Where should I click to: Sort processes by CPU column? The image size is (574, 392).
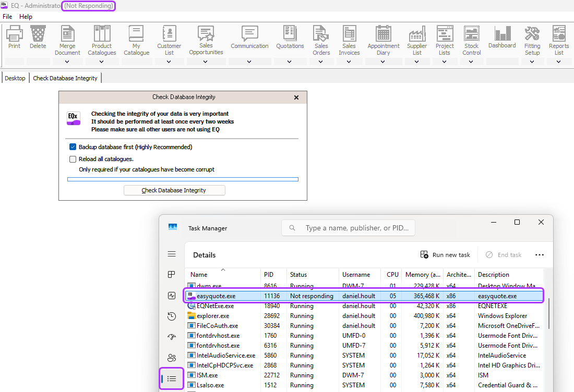click(391, 275)
